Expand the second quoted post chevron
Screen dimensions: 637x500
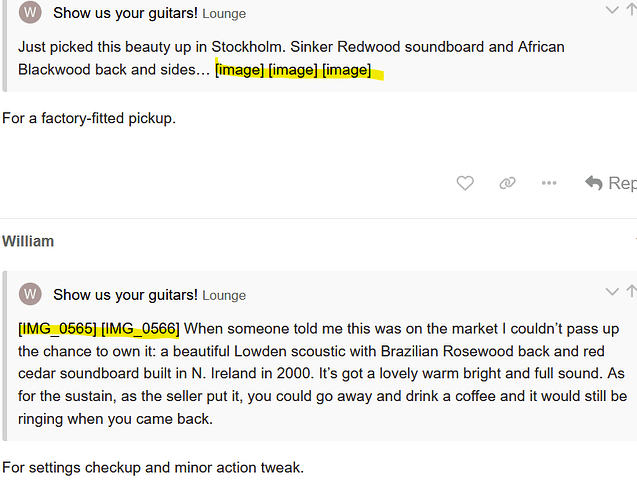[612, 292]
